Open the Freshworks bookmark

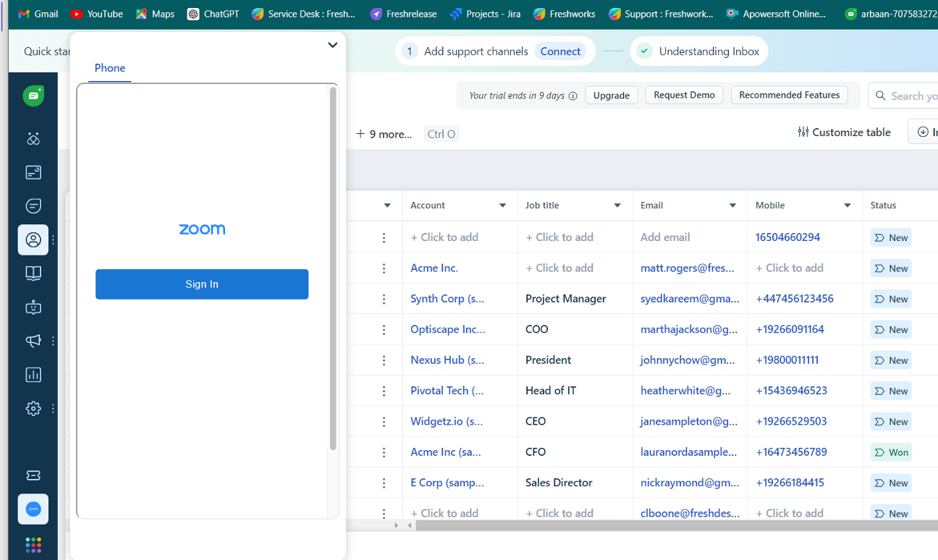(565, 14)
